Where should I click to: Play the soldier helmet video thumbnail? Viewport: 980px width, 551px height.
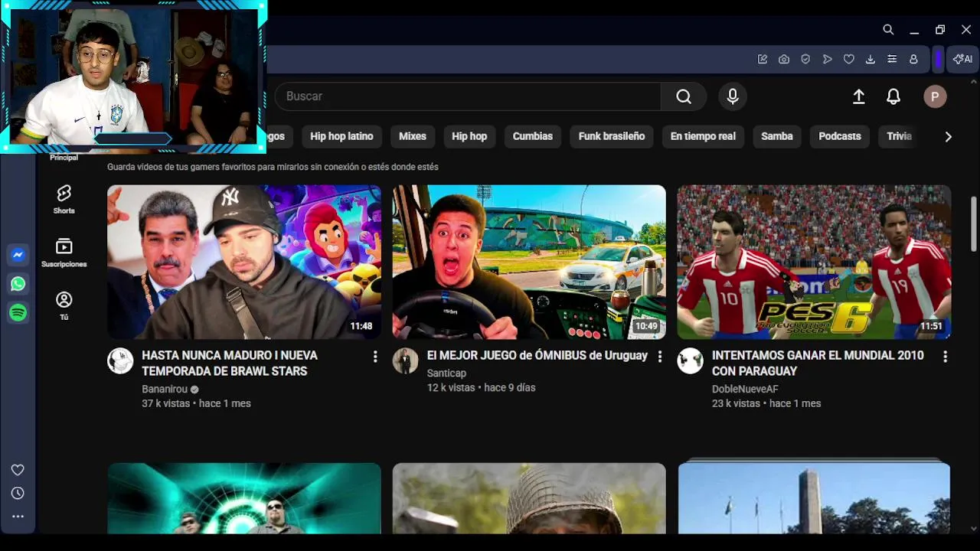tap(529, 498)
